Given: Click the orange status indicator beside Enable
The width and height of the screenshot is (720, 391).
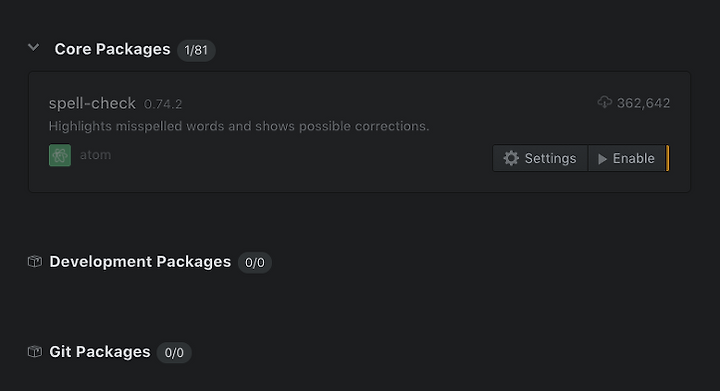Looking at the screenshot, I should (x=668, y=158).
